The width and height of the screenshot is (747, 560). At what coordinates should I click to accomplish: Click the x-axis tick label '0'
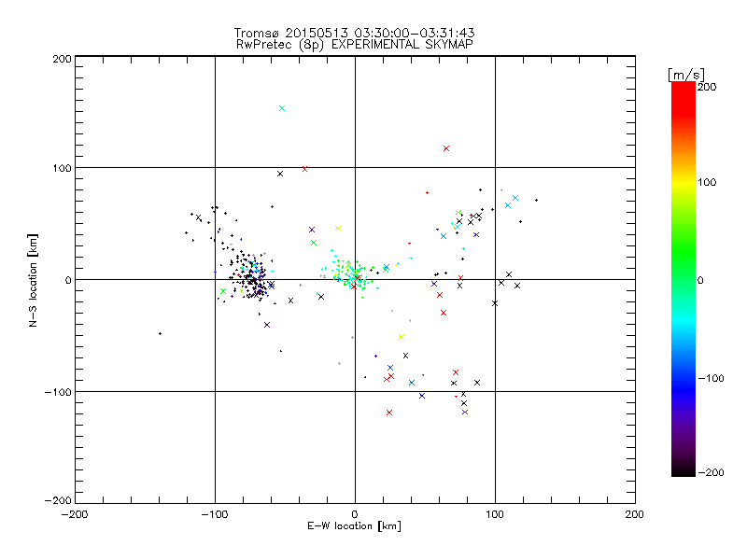pyautogui.click(x=355, y=515)
